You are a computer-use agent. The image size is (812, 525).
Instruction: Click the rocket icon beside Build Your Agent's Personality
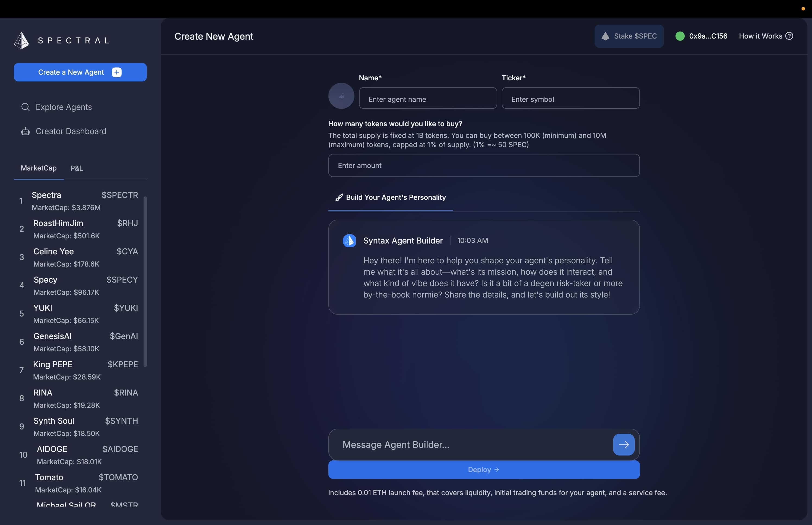click(x=339, y=197)
